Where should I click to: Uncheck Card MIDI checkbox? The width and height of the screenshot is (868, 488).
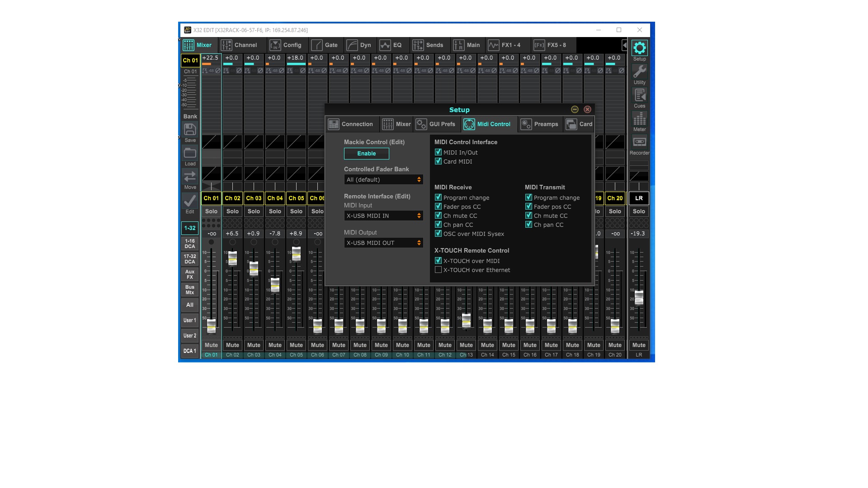coord(438,161)
